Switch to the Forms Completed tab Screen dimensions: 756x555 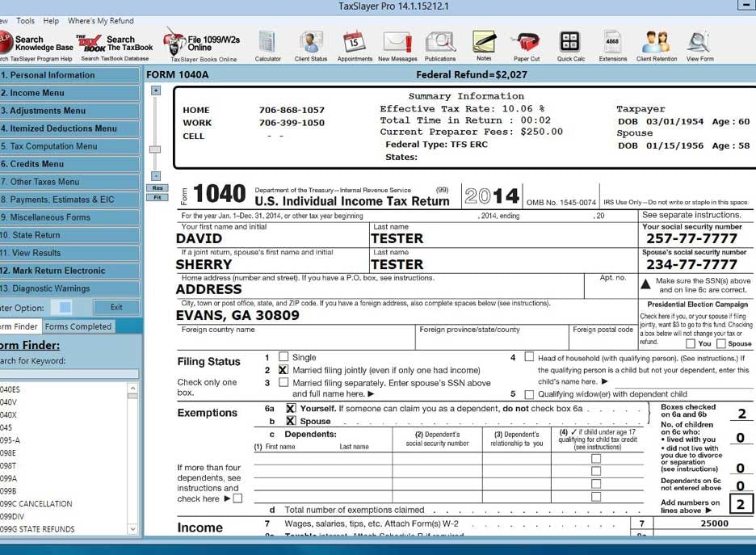[x=78, y=326]
